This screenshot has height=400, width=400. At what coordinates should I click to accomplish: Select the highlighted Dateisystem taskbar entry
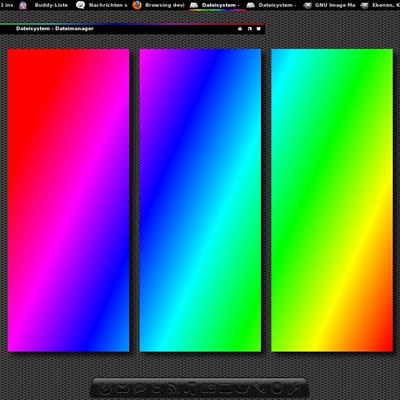coord(215,5)
